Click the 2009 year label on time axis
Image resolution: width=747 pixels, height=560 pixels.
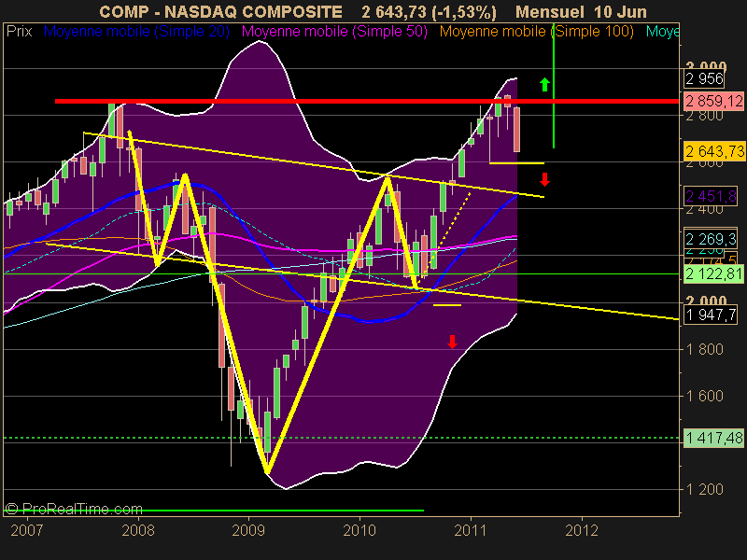coord(248,530)
